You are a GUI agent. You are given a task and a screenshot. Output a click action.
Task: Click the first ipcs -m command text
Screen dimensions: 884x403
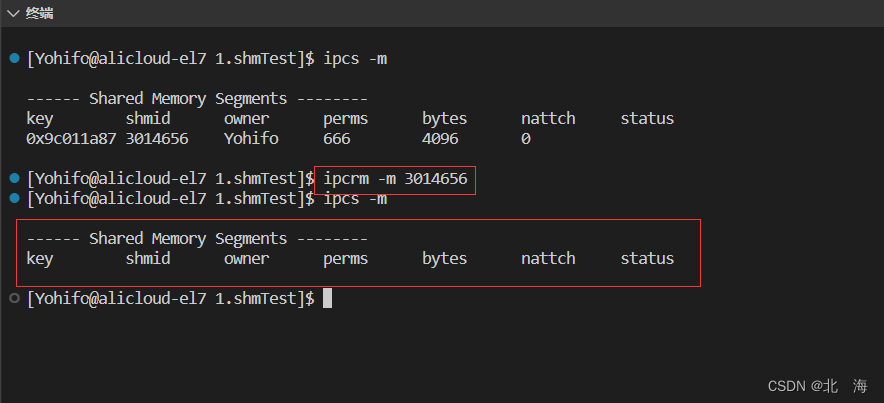pos(355,58)
